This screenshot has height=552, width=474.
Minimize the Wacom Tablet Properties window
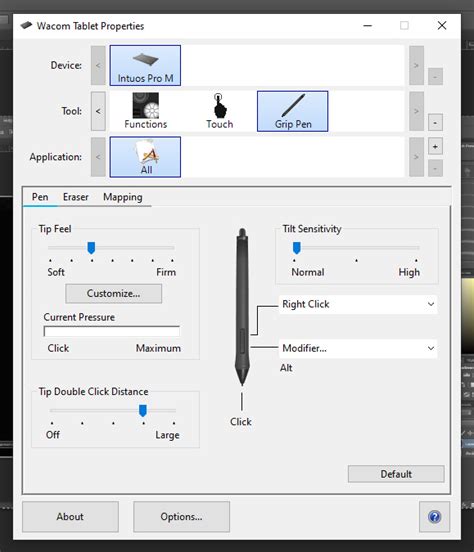(x=368, y=25)
